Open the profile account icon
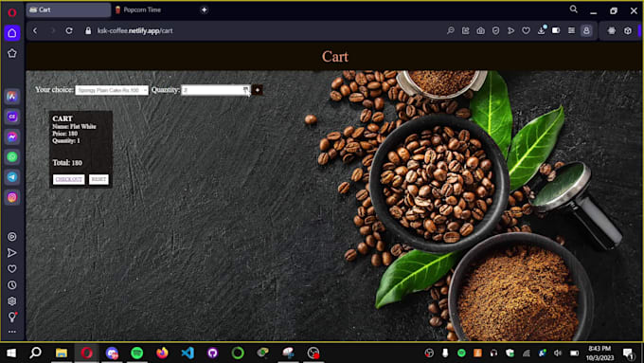Image resolution: width=644 pixels, height=363 pixels. pyautogui.click(x=586, y=31)
